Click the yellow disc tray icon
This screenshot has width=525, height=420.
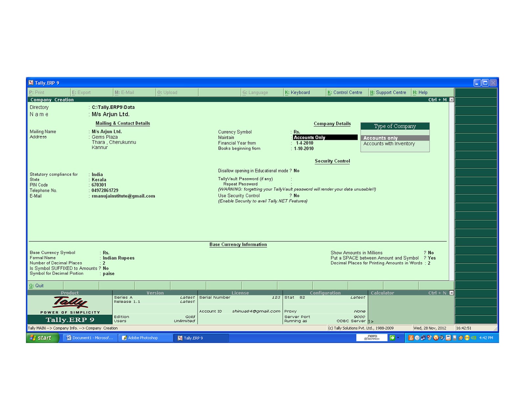(x=467, y=338)
